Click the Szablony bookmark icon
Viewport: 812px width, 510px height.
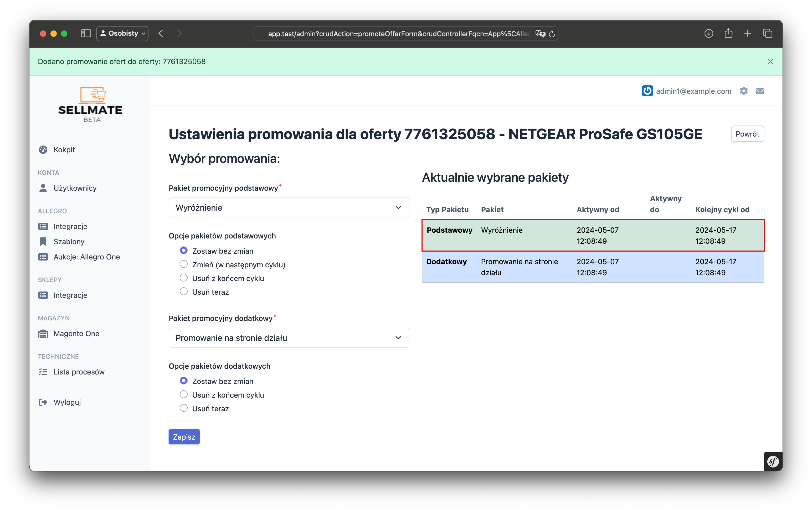point(43,242)
